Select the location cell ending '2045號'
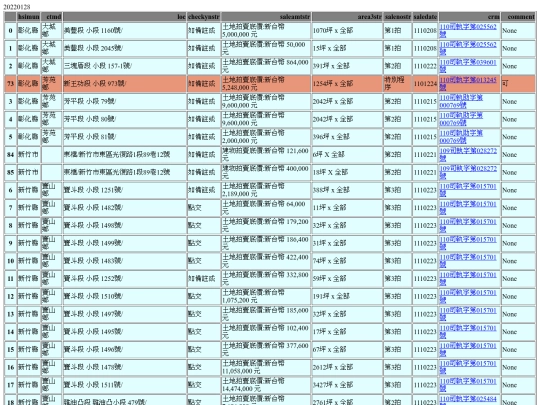The height and width of the screenshot is (405, 540). pyautogui.click(x=125, y=48)
